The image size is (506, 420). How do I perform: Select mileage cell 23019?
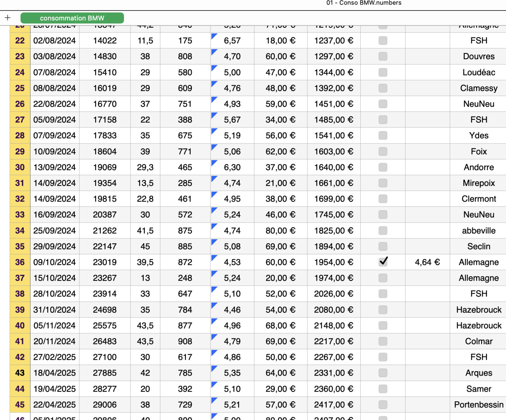tap(105, 262)
